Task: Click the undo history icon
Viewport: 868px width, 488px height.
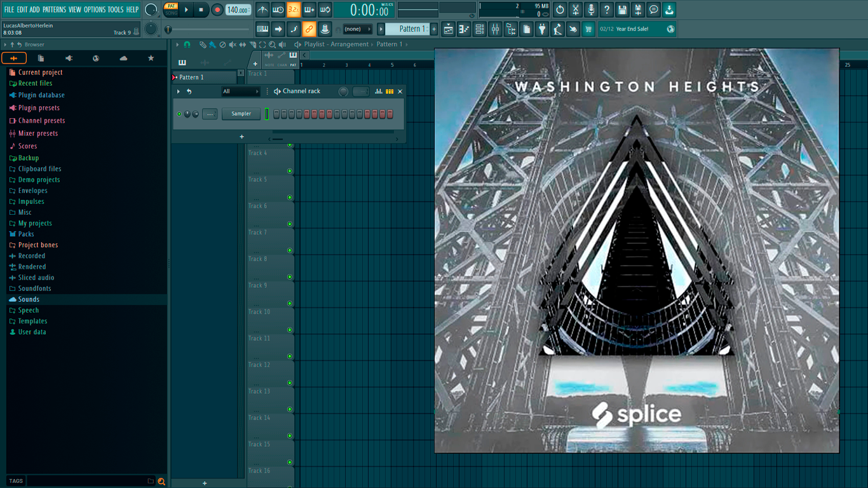Action: coord(560,10)
